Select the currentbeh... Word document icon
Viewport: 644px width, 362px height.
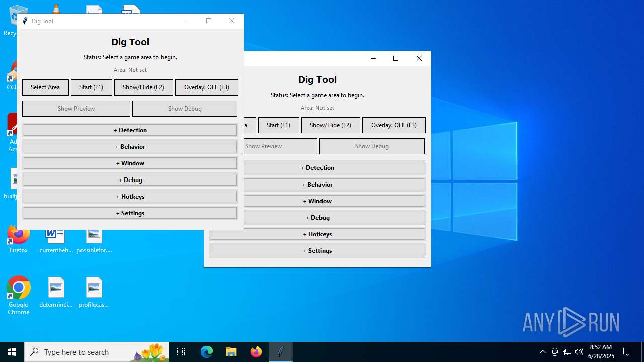click(56, 241)
